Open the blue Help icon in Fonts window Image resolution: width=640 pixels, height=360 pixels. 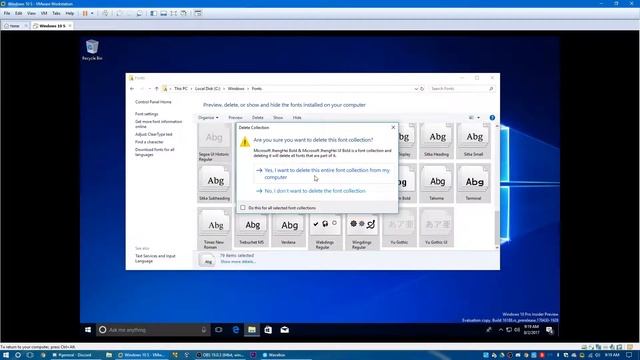tap(492, 118)
